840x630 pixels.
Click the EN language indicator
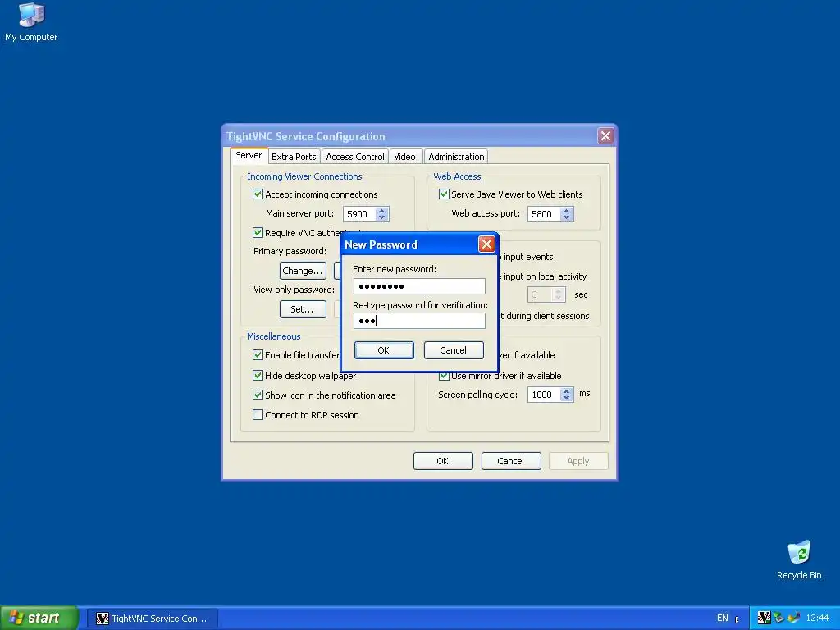pyautogui.click(x=722, y=618)
